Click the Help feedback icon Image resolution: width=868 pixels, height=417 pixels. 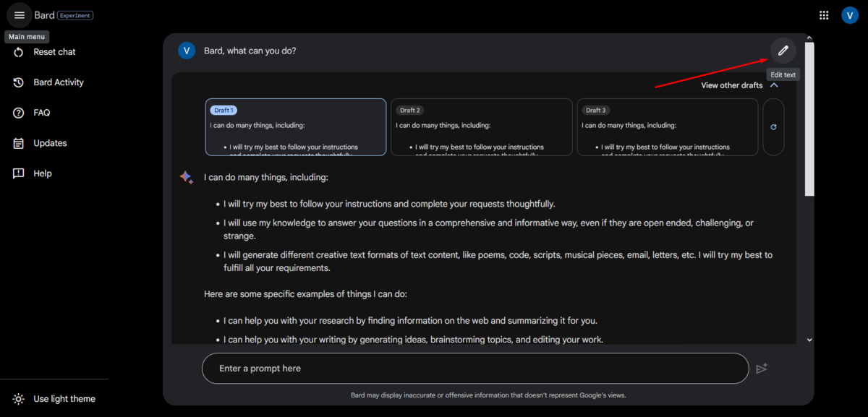pyautogui.click(x=19, y=173)
